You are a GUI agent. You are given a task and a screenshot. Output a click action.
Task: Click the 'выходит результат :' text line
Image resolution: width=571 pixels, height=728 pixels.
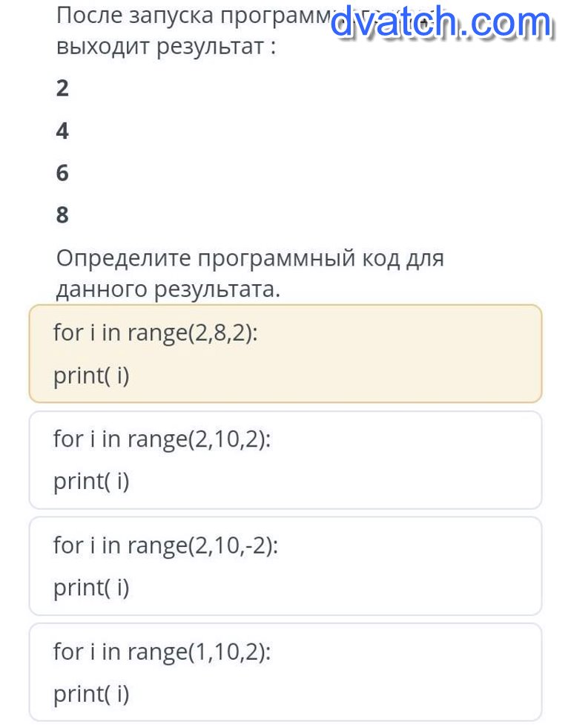[x=166, y=46]
